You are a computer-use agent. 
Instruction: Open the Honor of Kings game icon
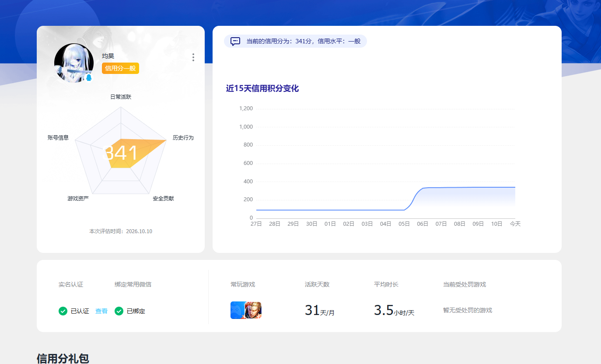(x=253, y=310)
